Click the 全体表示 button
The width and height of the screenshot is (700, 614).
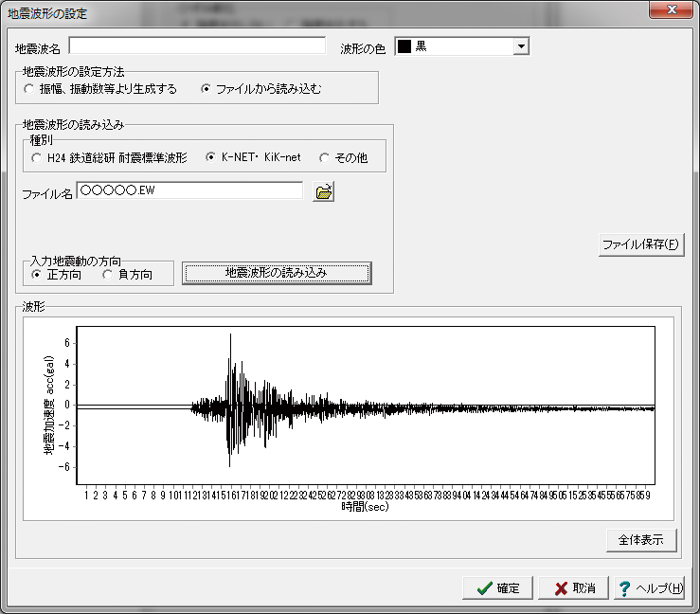click(641, 540)
